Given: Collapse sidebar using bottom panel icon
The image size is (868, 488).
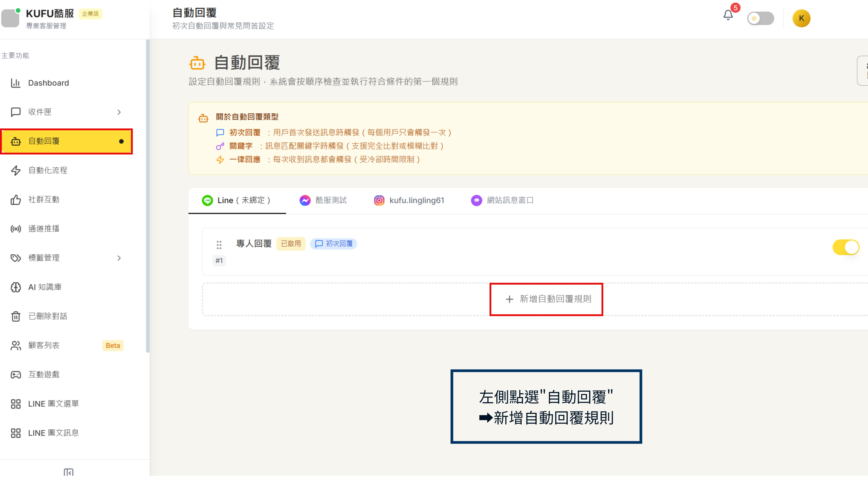Looking at the screenshot, I should [x=68, y=472].
